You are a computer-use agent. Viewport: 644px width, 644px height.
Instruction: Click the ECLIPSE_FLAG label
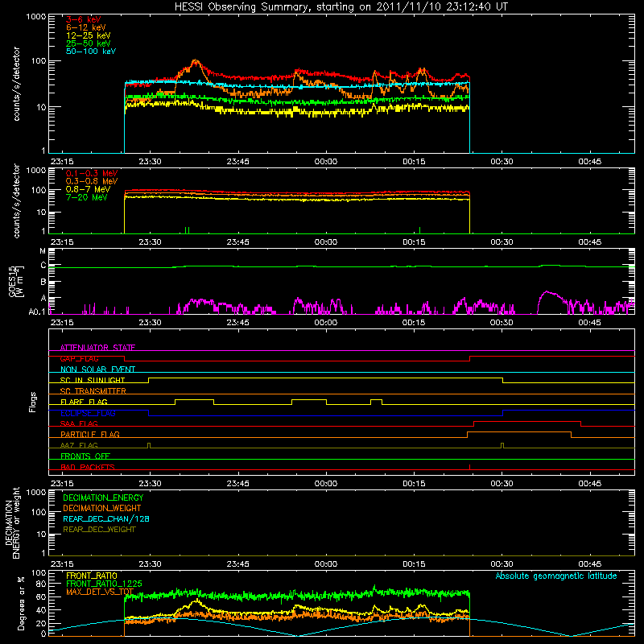pyautogui.click(x=88, y=413)
